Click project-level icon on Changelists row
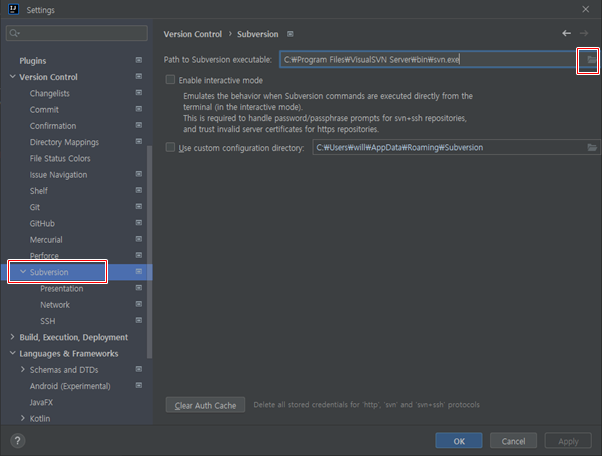Image resolution: width=602 pixels, height=456 pixels. (x=139, y=93)
